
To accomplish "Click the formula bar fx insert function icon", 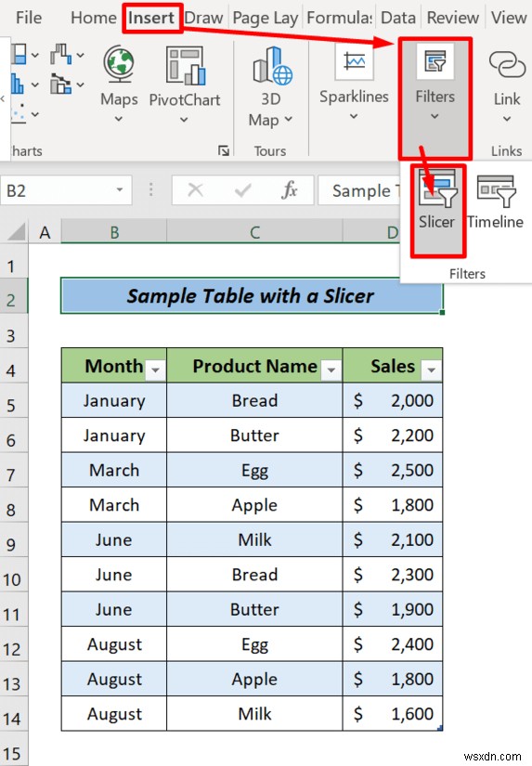I will (x=289, y=190).
